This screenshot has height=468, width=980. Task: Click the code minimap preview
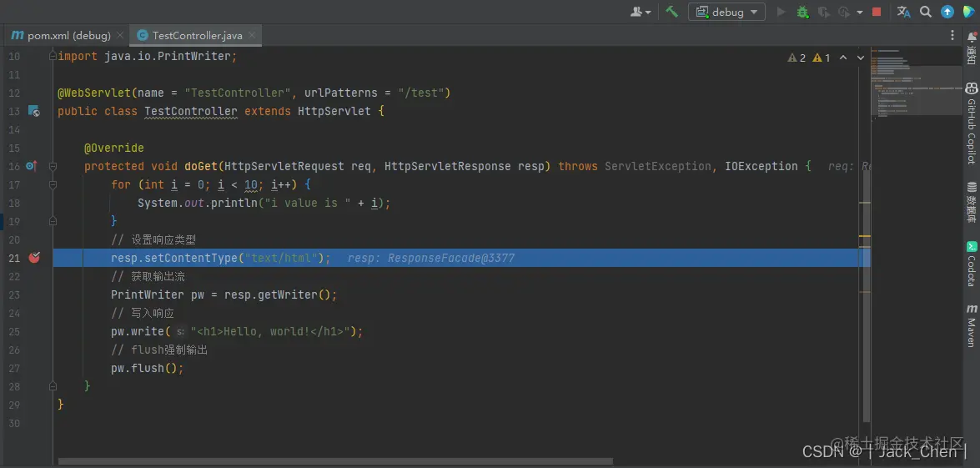pos(917,84)
